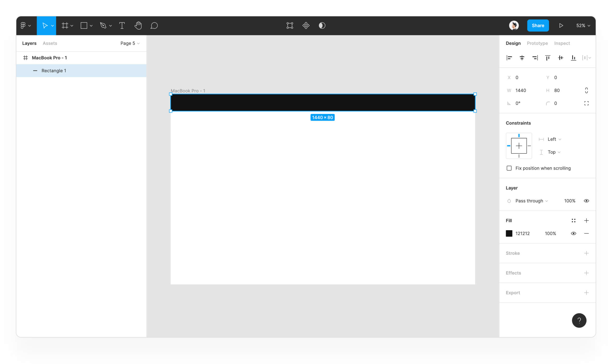Switch to the Assets tab
This screenshot has width=612, height=364.
coord(50,43)
